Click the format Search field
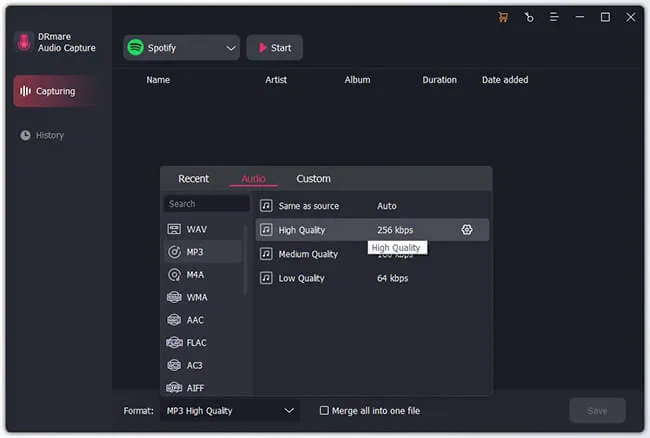 click(206, 204)
